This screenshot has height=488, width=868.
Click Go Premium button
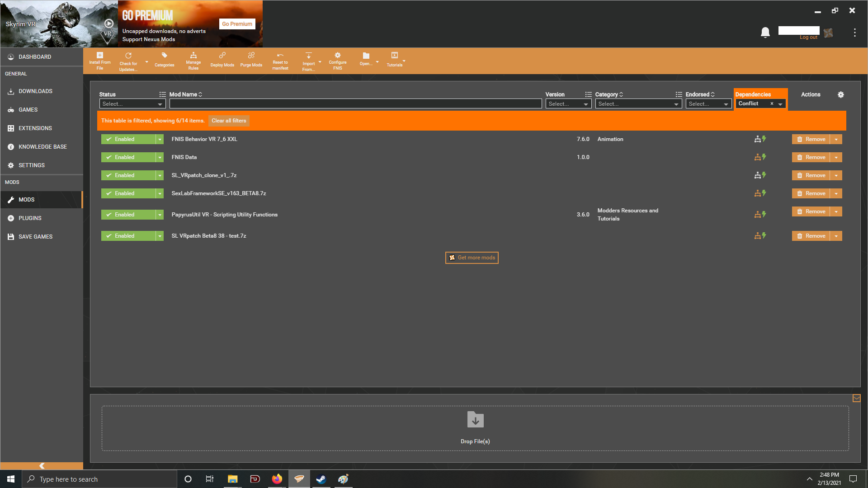237,24
